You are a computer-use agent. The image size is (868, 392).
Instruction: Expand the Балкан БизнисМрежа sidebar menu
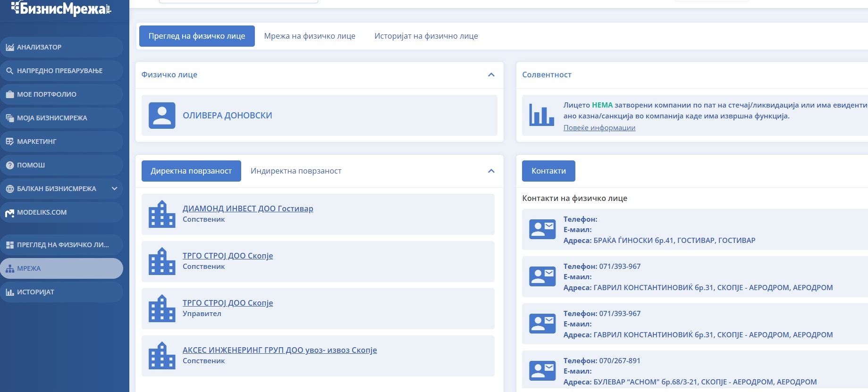114,189
